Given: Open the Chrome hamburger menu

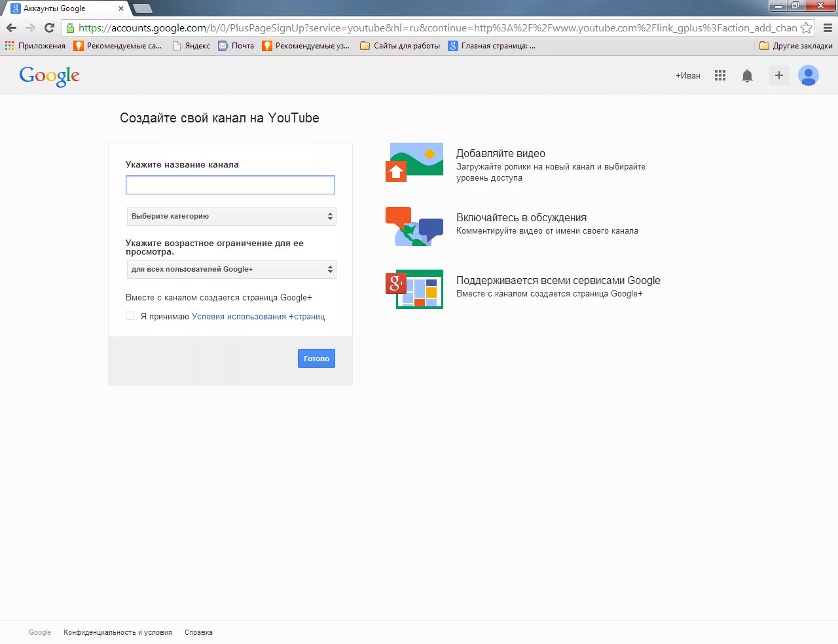Looking at the screenshot, I should tap(828, 27).
